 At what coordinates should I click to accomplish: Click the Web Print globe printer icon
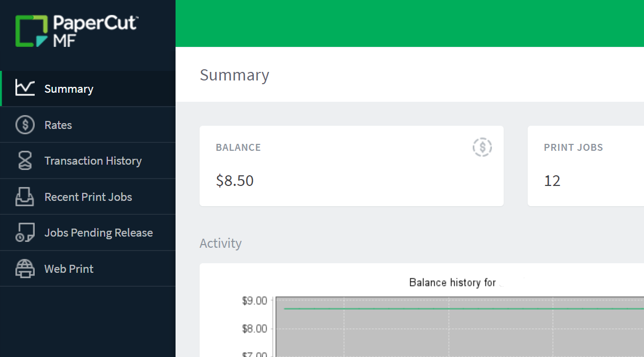click(25, 269)
